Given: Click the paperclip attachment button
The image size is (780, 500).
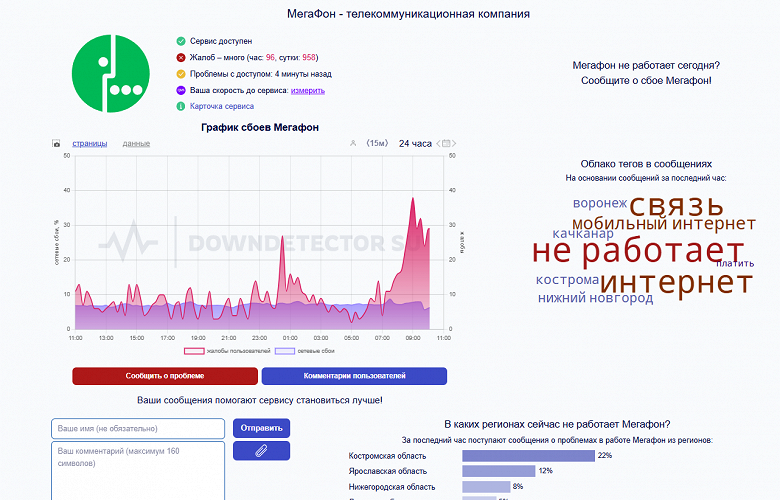Looking at the screenshot, I should tap(262, 451).
